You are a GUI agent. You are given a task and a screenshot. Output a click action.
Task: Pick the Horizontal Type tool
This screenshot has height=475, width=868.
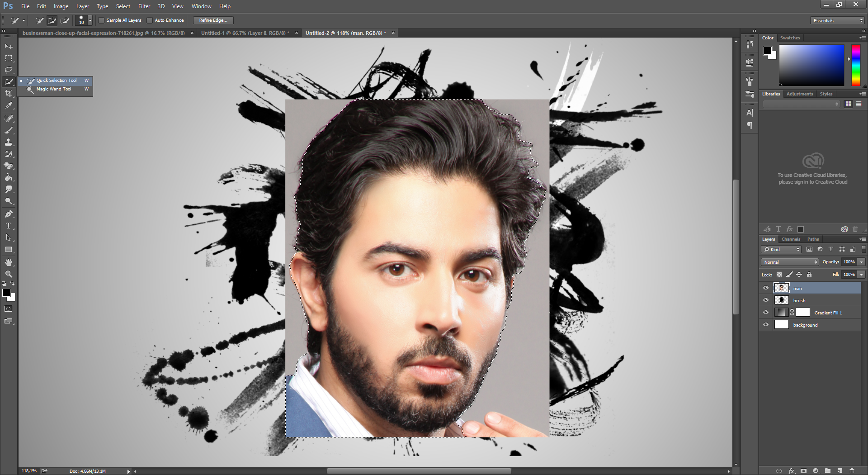(9, 226)
